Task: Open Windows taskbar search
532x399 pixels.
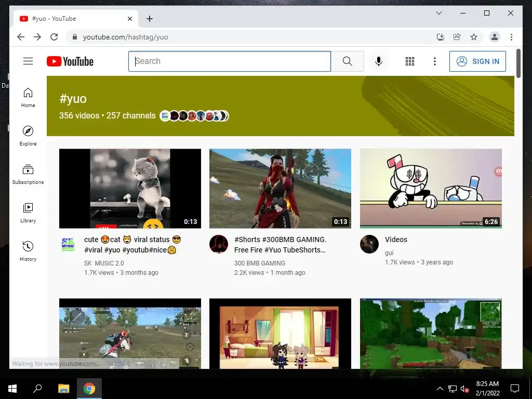Action: point(37,389)
